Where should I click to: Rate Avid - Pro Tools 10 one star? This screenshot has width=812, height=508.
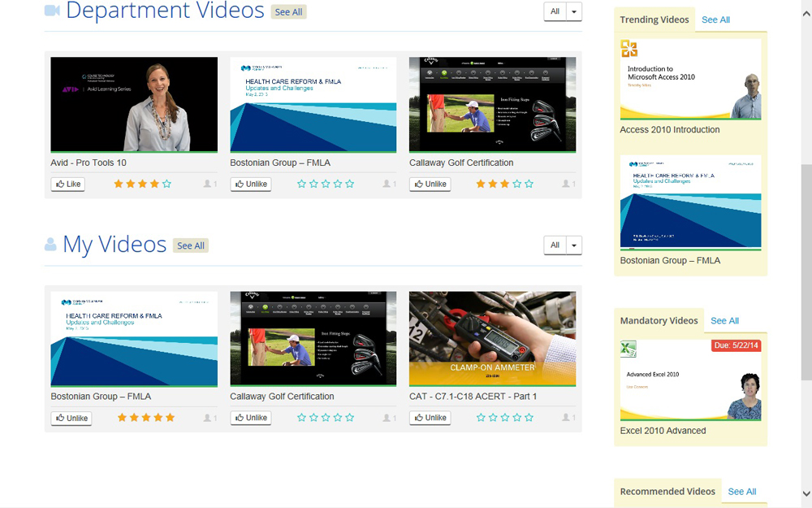[119, 184]
